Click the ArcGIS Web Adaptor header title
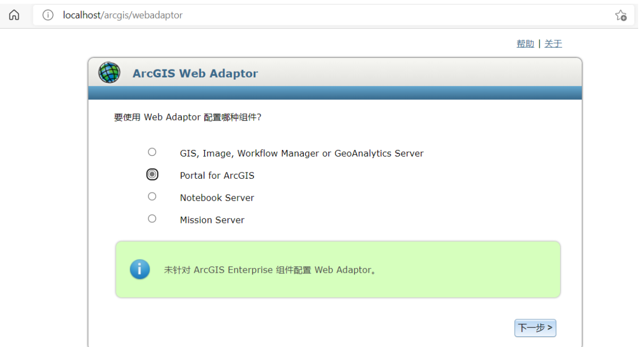Viewport: 644px width, 347px height. (195, 73)
